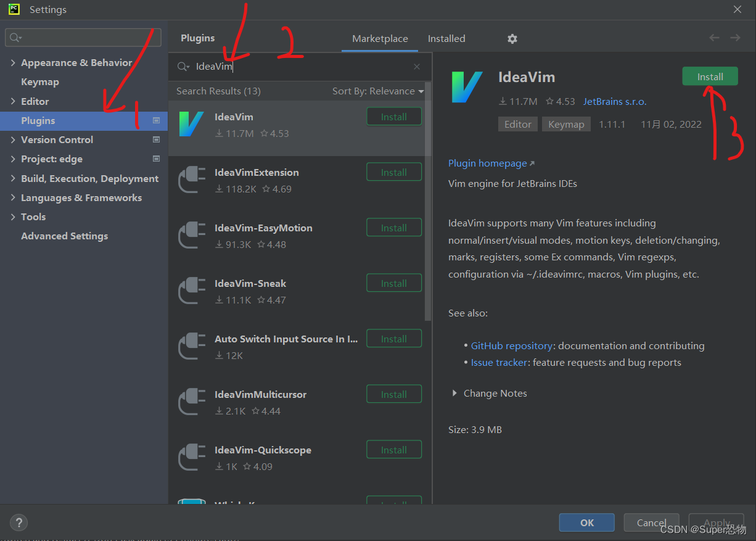Click the Keymap tag on IdeaVim

[x=566, y=124]
